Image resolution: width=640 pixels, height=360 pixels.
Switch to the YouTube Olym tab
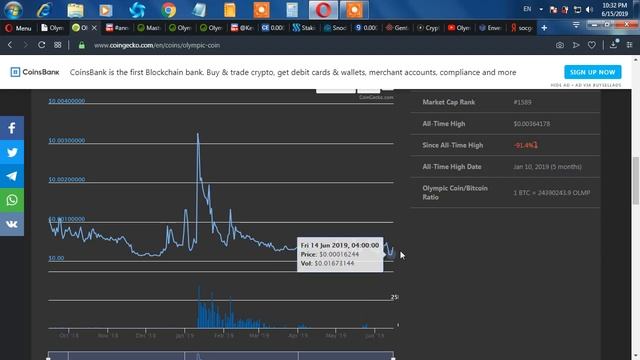click(x=459, y=28)
